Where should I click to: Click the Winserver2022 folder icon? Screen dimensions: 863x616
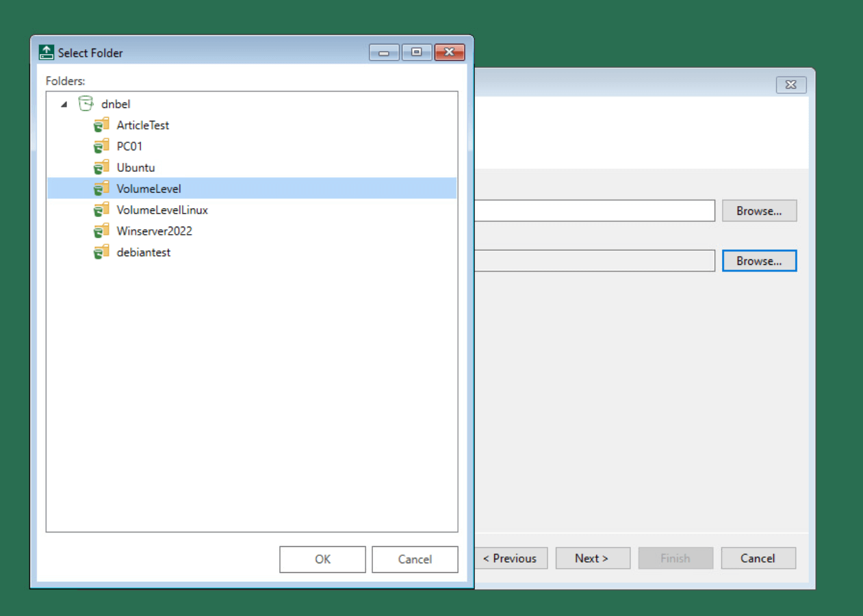click(101, 231)
